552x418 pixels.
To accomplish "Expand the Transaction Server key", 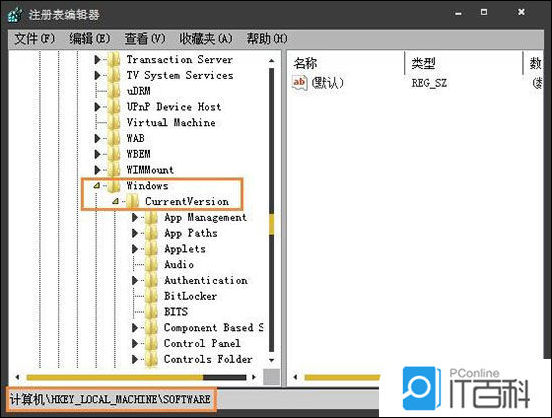I will click(x=98, y=60).
